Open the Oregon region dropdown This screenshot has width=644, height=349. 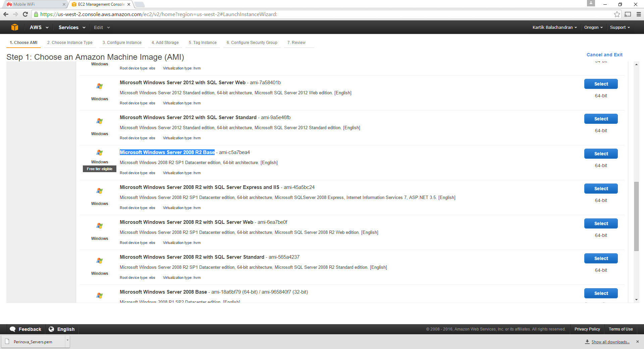coord(593,28)
